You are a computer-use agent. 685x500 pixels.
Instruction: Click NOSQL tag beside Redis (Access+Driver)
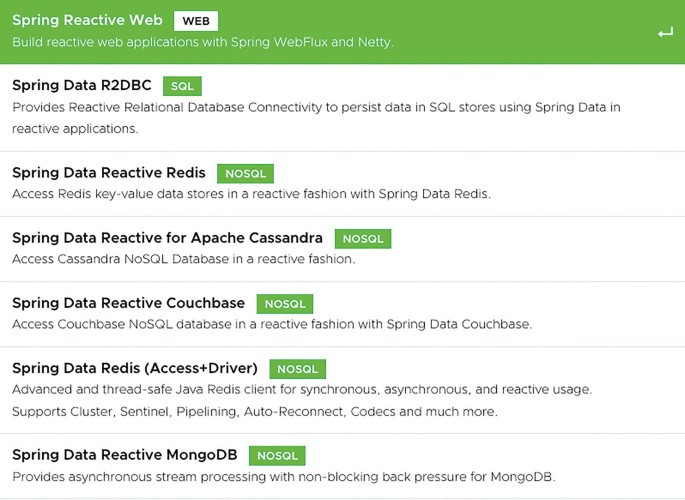tap(298, 369)
